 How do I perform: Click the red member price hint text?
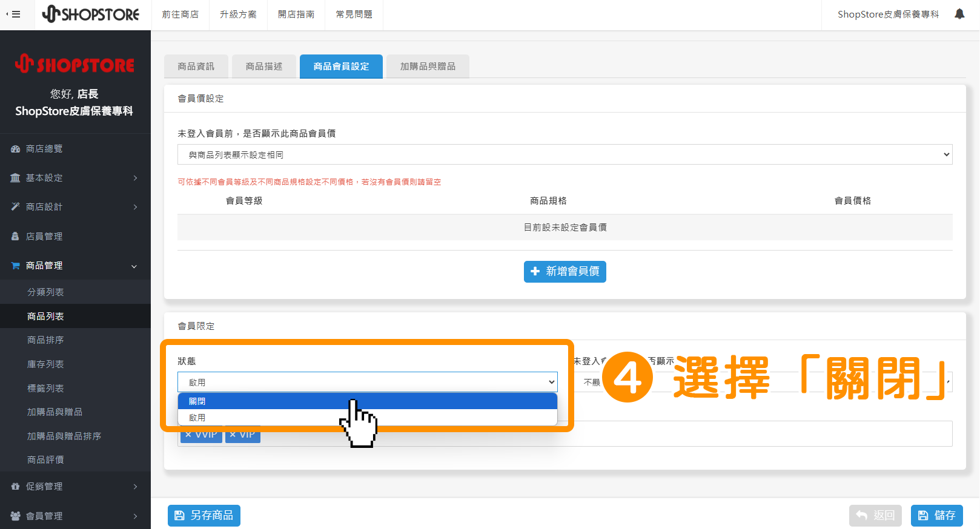click(309, 182)
